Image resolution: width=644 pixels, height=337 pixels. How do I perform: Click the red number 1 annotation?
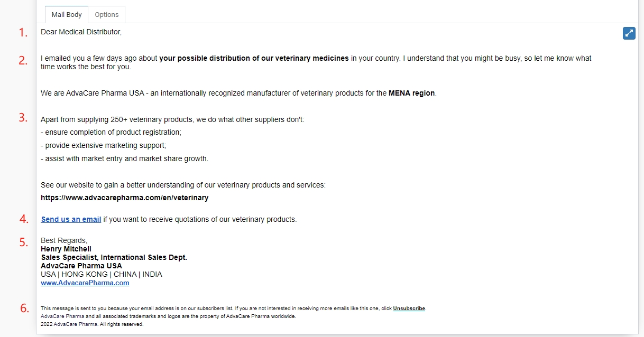(x=23, y=33)
